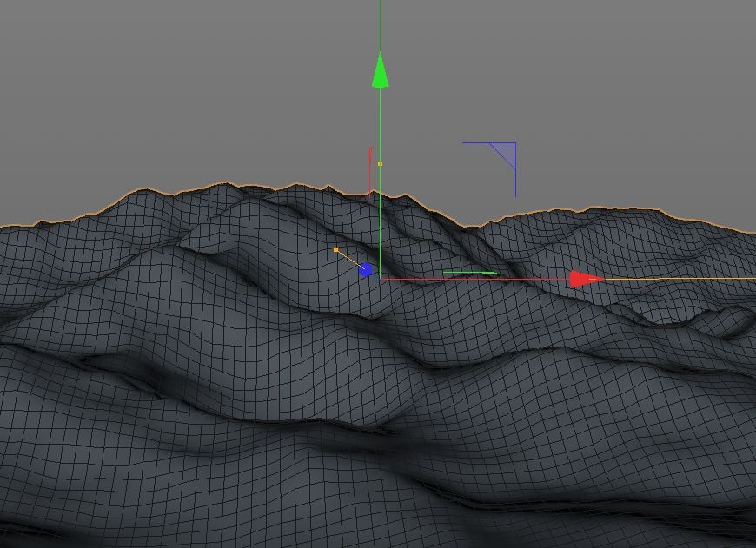The width and height of the screenshot is (756, 548).
Task: Select the blue Z-axis gizmo handle
Action: (x=366, y=270)
